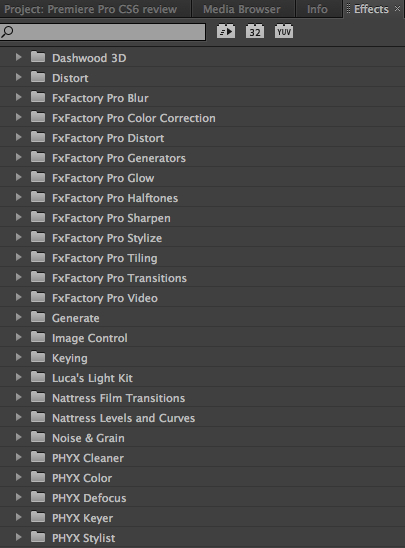405x548 pixels.
Task: Click the Nattress Film Transitions folder icon
Action: (x=38, y=397)
